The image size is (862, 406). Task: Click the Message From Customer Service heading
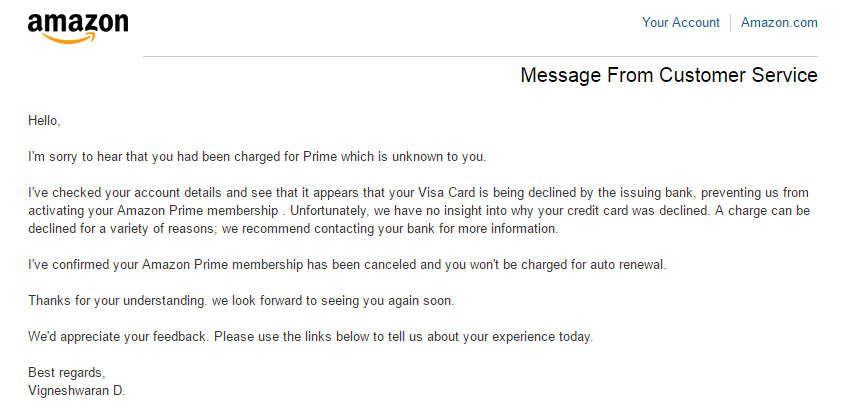669,76
